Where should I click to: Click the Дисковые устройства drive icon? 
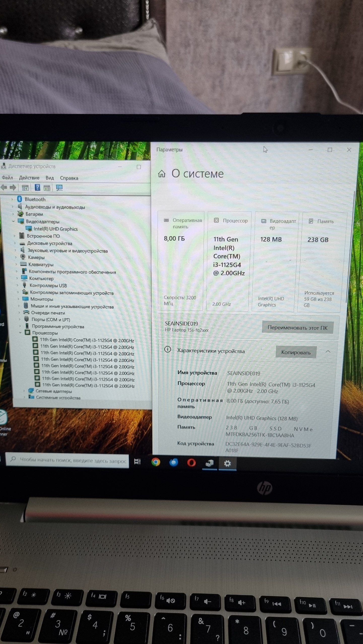click(22, 243)
